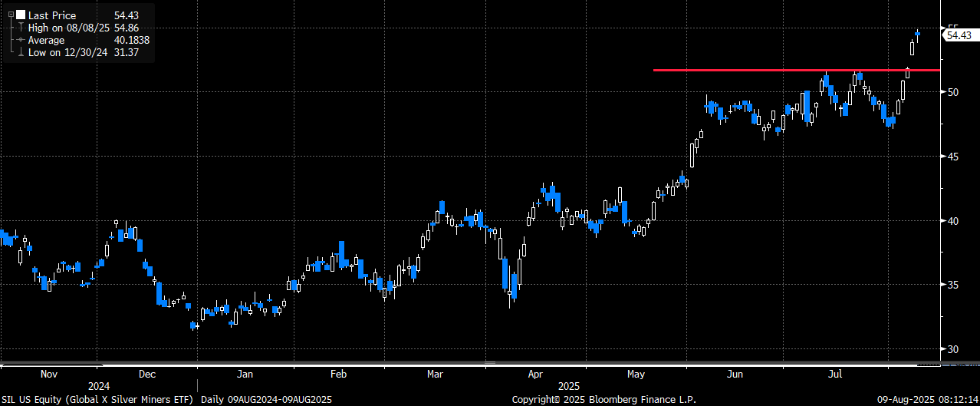Click the Mar month label
The width and height of the screenshot is (980, 406).
click(x=435, y=375)
